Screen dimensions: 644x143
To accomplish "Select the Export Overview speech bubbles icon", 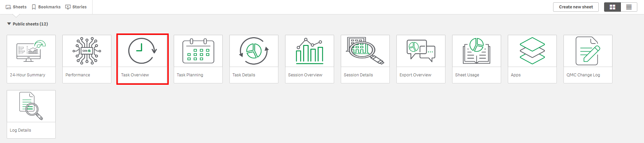I will coord(421,51).
